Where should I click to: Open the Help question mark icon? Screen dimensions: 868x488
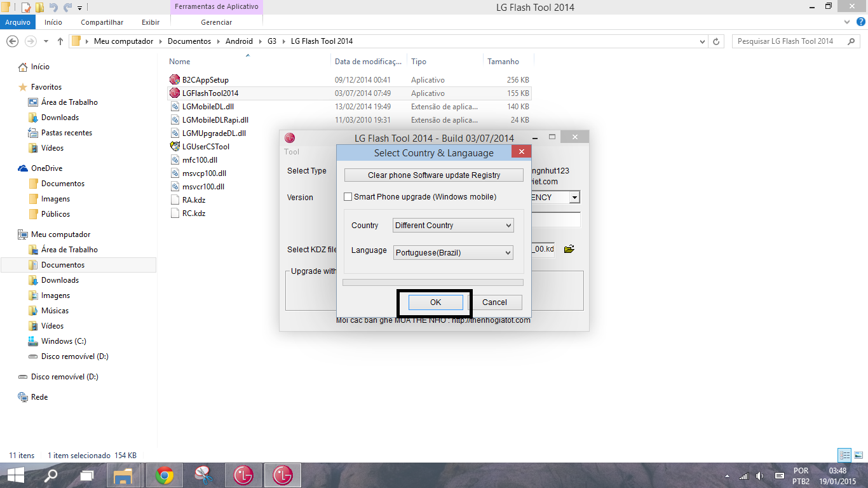click(860, 22)
